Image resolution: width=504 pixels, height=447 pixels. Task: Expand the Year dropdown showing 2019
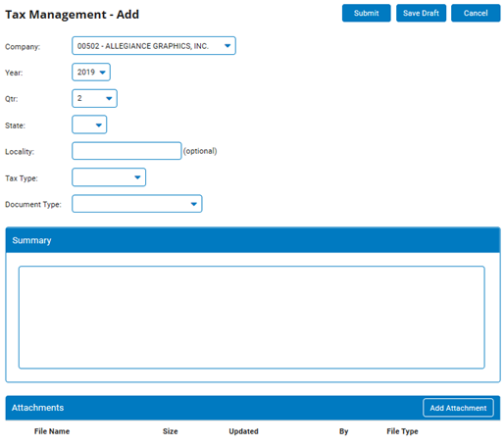[x=91, y=72]
